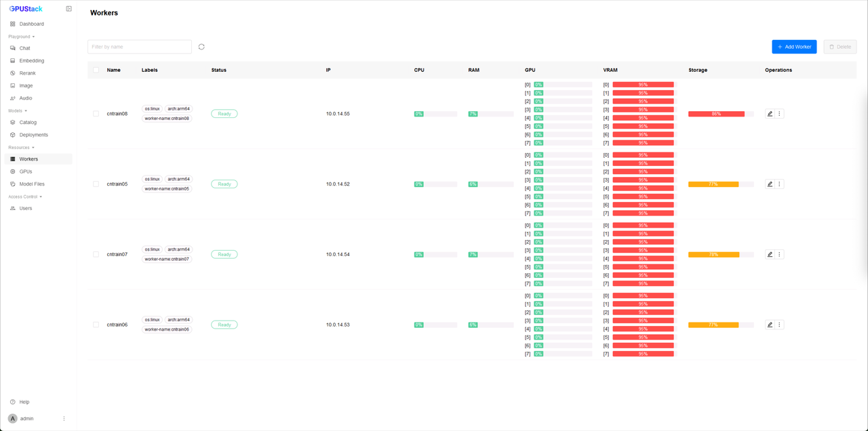This screenshot has height=431, width=868.
Task: Open the Help link
Action: tap(24, 402)
